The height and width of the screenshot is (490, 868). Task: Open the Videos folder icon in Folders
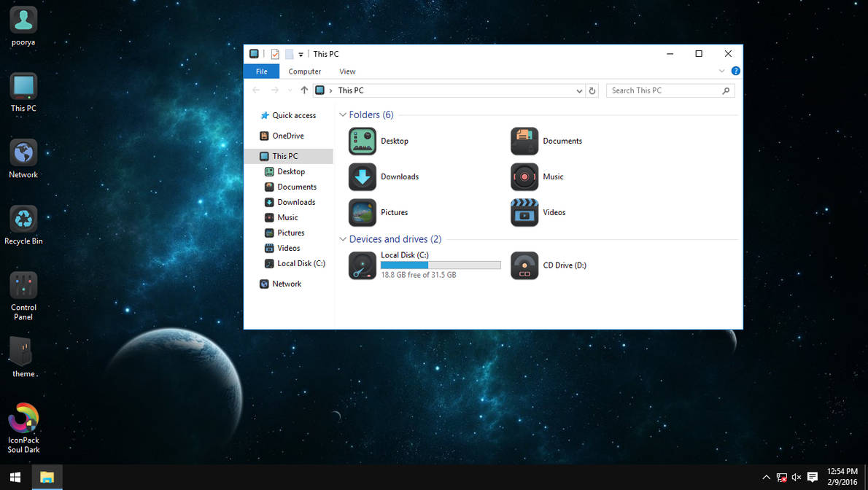click(x=524, y=213)
